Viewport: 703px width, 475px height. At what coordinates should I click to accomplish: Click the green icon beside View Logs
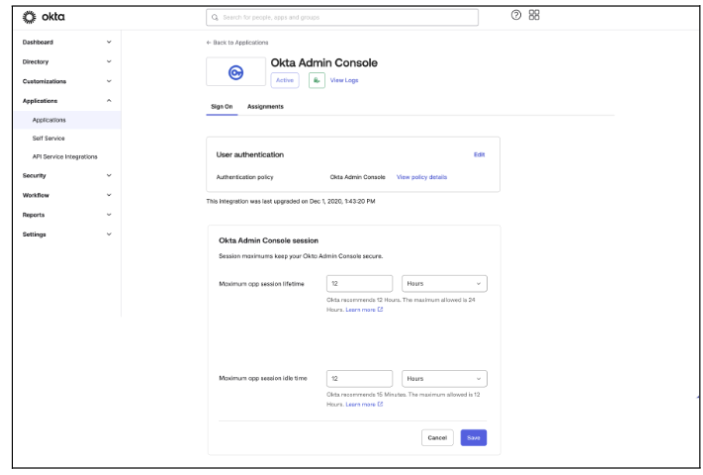pyautogui.click(x=316, y=81)
